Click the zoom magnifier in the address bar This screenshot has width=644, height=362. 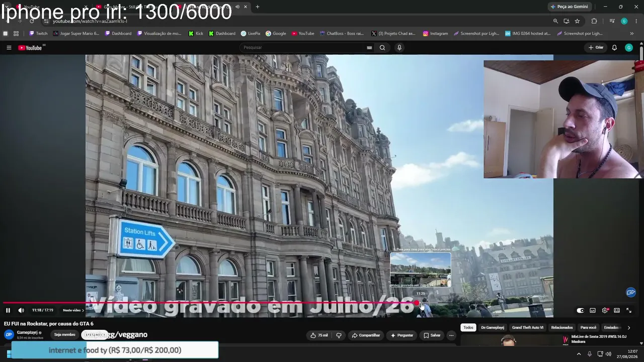(555, 21)
